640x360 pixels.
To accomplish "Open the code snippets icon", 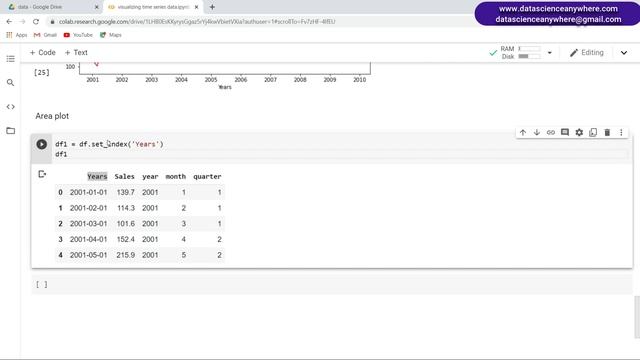I will pos(11,107).
